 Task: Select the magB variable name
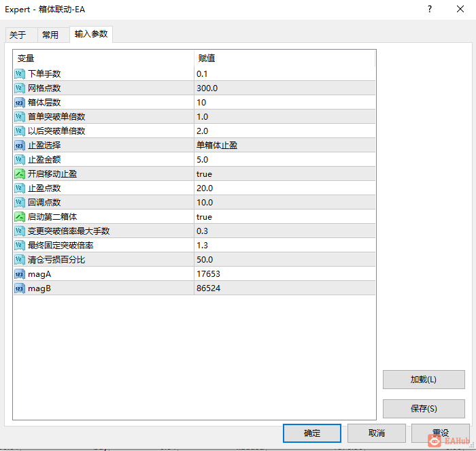(39, 288)
